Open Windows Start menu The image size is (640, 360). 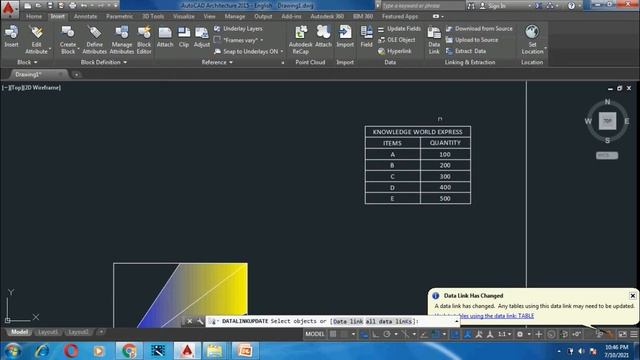click(13, 351)
